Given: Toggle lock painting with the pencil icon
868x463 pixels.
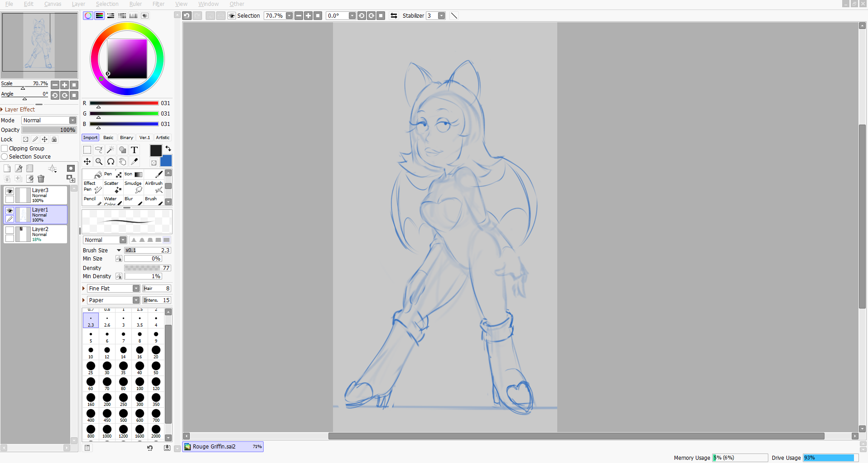Looking at the screenshot, I should tap(35, 140).
